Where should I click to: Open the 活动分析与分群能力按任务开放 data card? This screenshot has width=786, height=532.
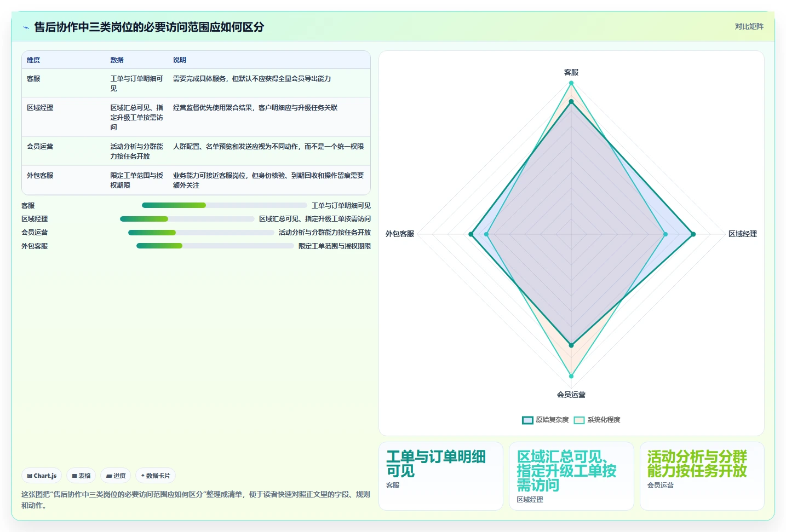702,476
